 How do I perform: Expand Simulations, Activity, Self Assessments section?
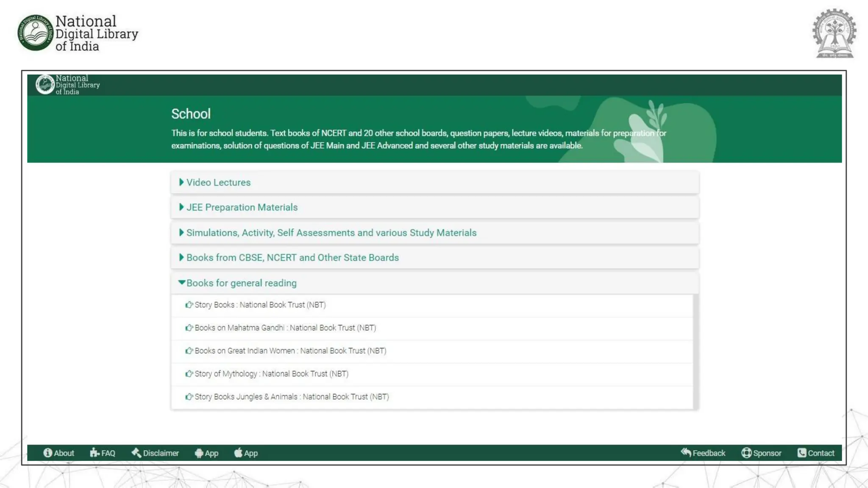(x=331, y=233)
